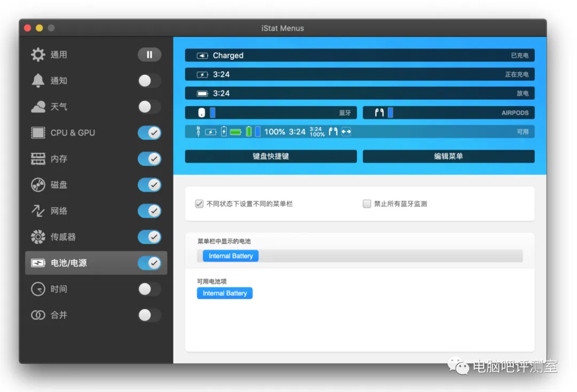Click the Charged status text
The width and height of the screenshot is (577, 392).
(x=228, y=56)
